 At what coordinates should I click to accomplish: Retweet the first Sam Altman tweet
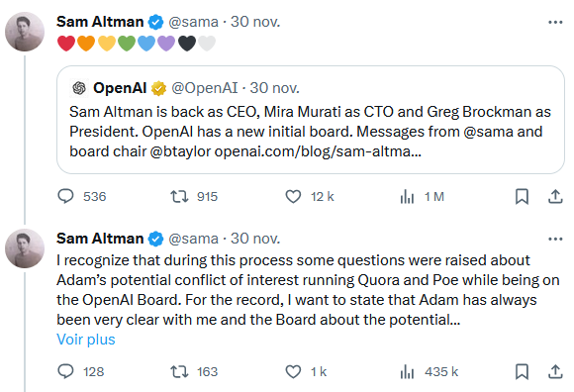[179, 197]
